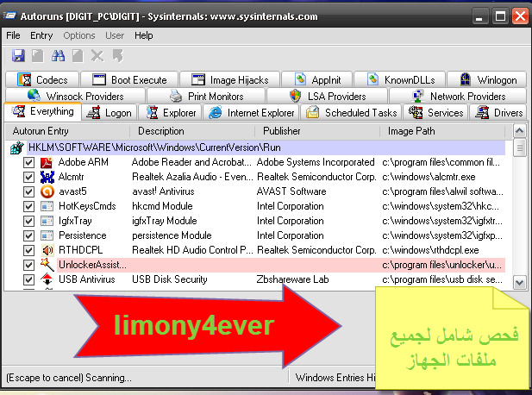Switch to the Drivers tab

pyautogui.click(x=498, y=113)
